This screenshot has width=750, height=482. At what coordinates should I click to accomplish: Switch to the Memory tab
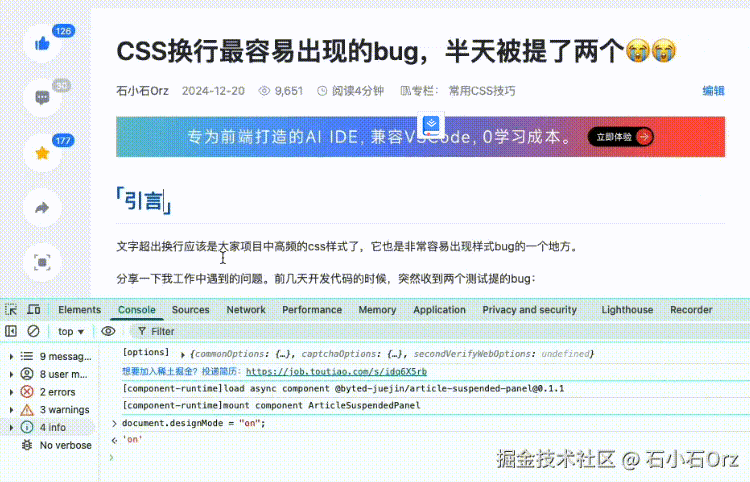pyautogui.click(x=377, y=309)
